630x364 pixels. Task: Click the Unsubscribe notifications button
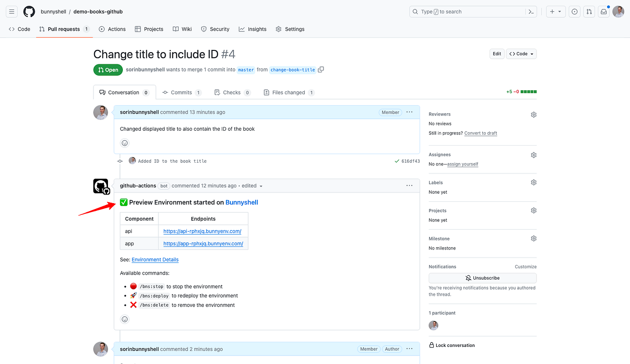(482, 278)
